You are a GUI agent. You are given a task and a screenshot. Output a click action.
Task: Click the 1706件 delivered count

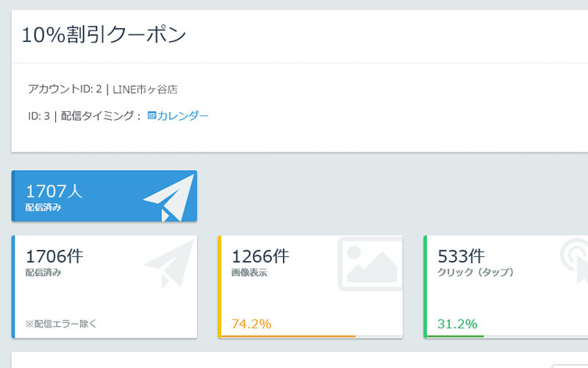pyautogui.click(x=54, y=256)
